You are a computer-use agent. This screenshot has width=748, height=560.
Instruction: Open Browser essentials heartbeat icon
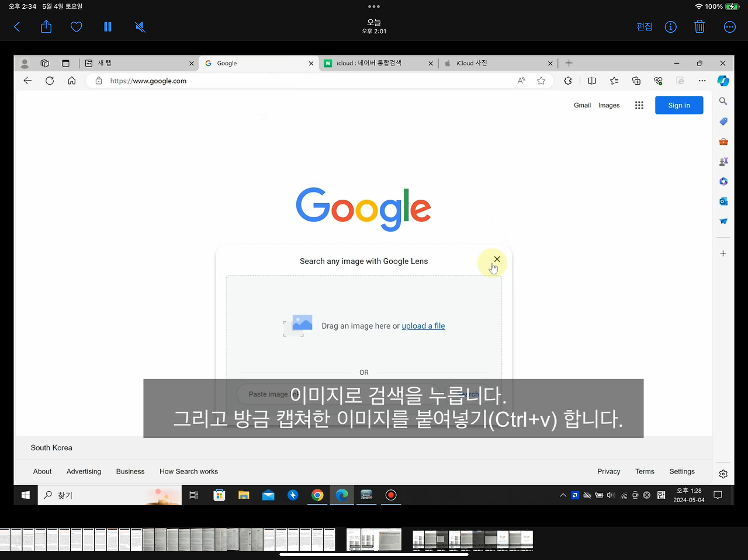click(659, 81)
